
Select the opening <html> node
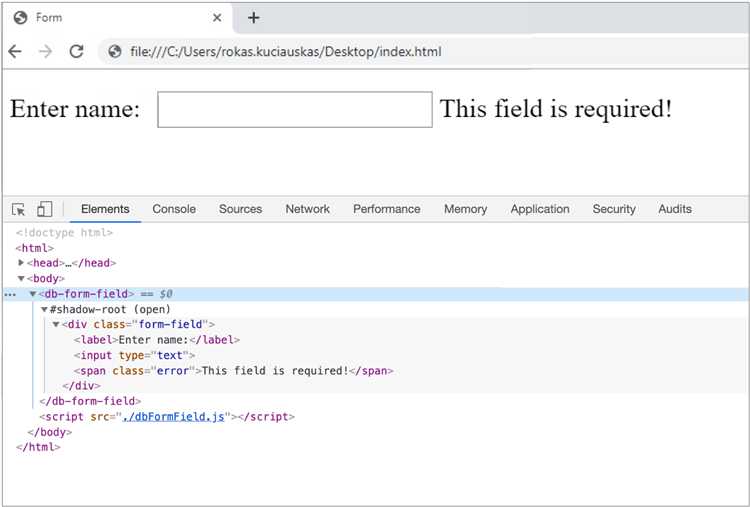[35, 248]
